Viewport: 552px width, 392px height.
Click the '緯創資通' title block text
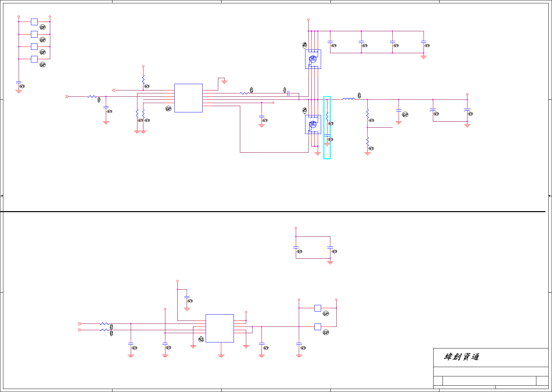(x=462, y=357)
